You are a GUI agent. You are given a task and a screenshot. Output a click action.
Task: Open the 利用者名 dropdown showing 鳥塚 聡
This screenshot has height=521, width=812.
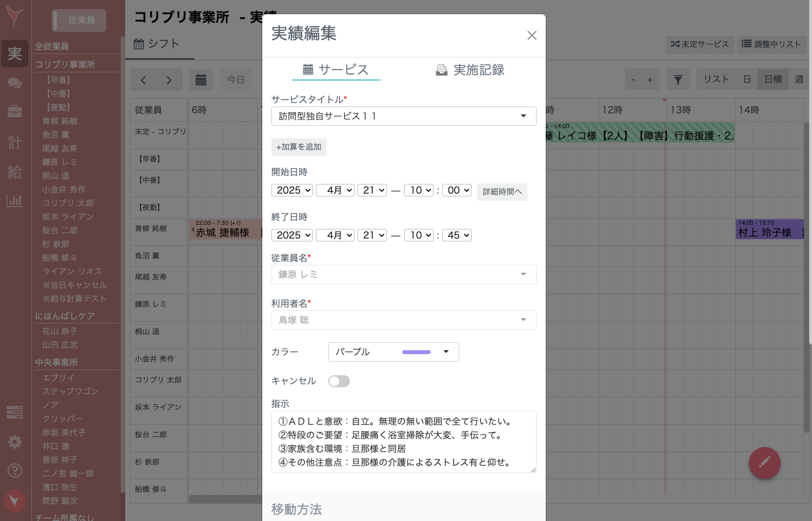tap(404, 320)
